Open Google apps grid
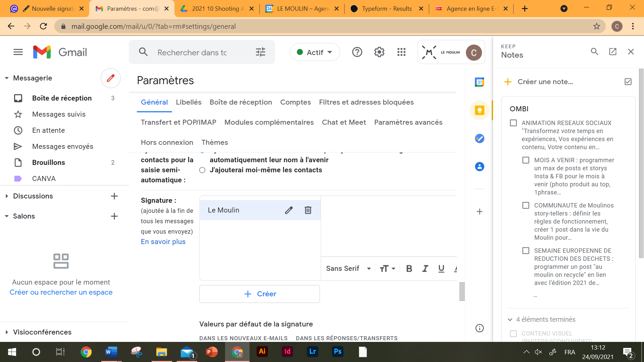This screenshot has height=362, width=644. (401, 52)
